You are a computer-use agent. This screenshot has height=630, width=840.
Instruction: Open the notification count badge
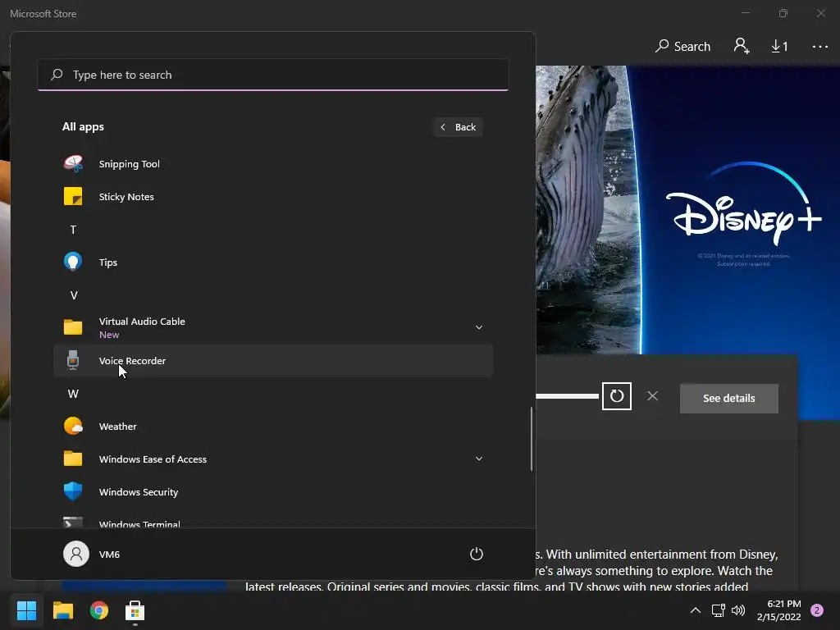click(x=817, y=610)
